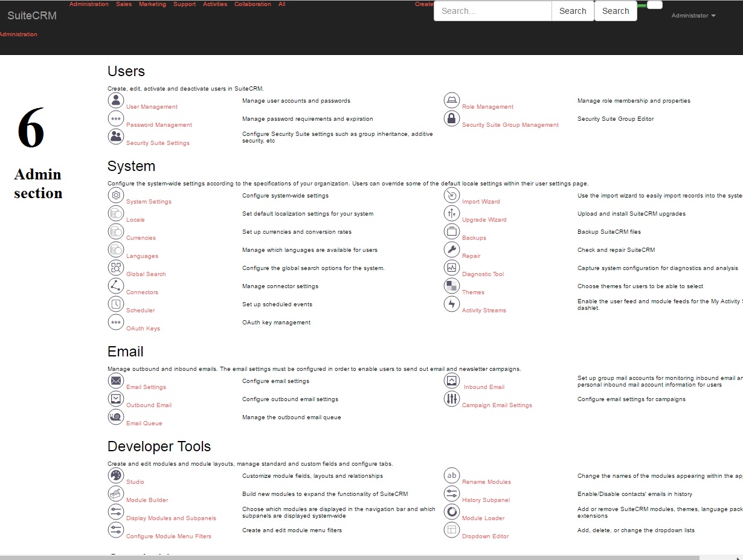Click the Display Modules and Subpanels icon

tap(116, 512)
